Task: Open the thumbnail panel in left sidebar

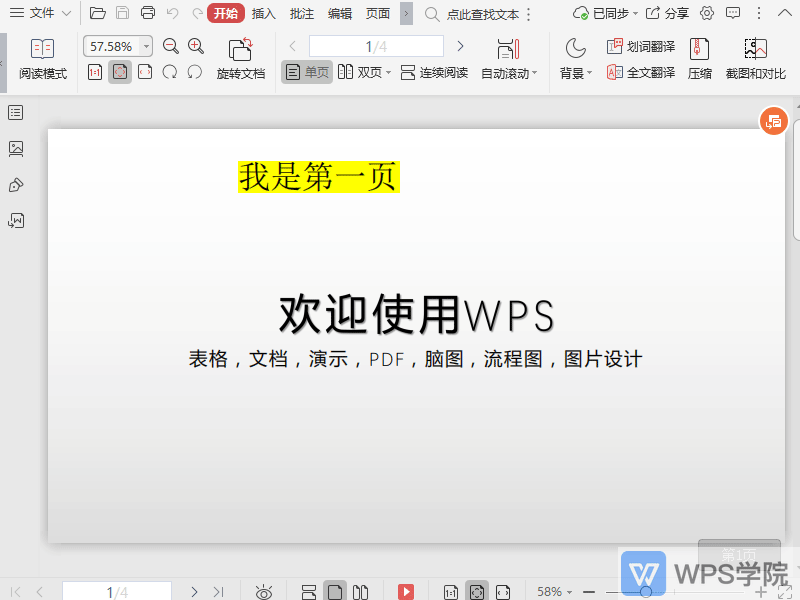Action: pos(16,149)
